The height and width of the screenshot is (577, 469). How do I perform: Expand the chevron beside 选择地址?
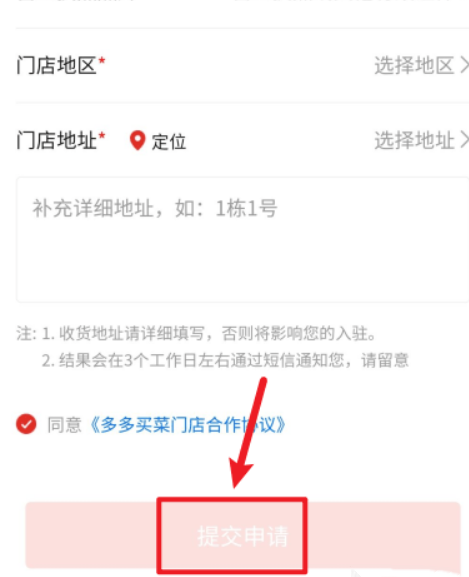coord(465,140)
